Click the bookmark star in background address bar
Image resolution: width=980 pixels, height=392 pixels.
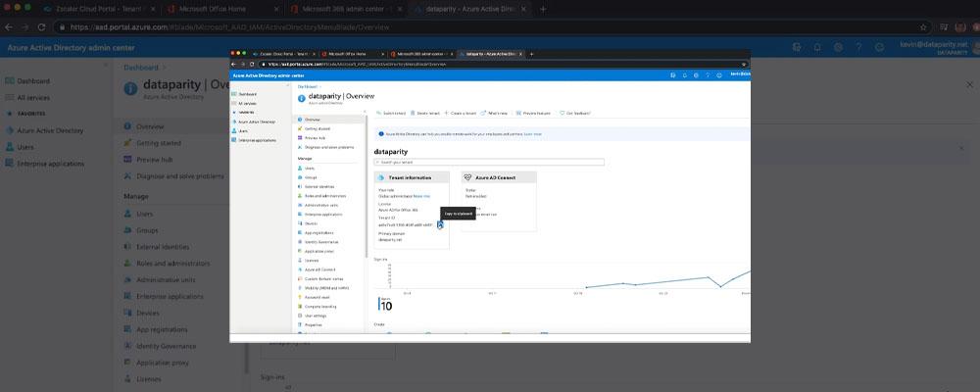(x=923, y=27)
